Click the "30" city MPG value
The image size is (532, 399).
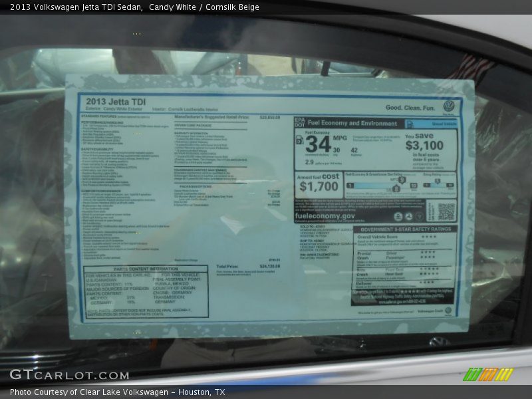pos(336,150)
